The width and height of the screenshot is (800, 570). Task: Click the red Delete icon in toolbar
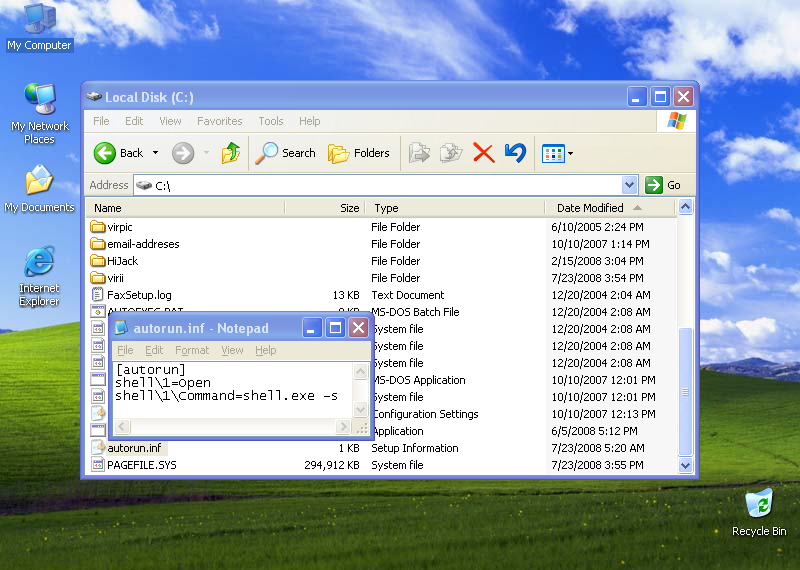[x=484, y=153]
